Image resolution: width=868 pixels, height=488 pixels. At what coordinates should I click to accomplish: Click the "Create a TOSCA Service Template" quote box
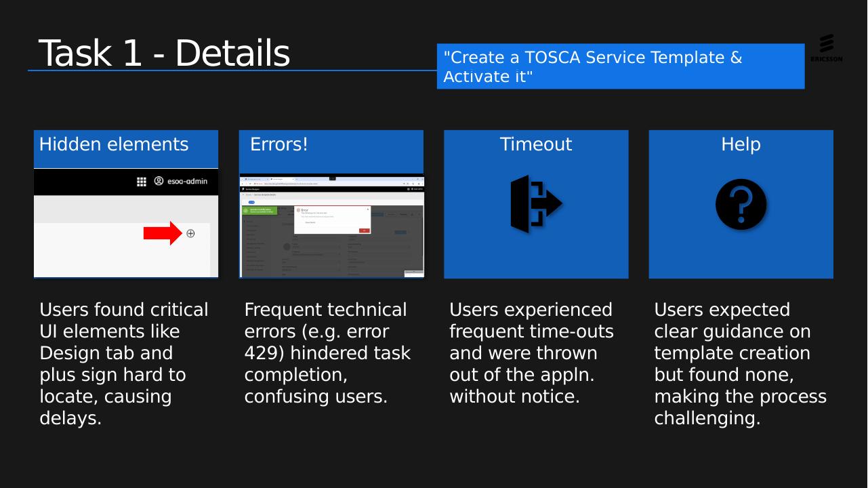tap(621, 66)
